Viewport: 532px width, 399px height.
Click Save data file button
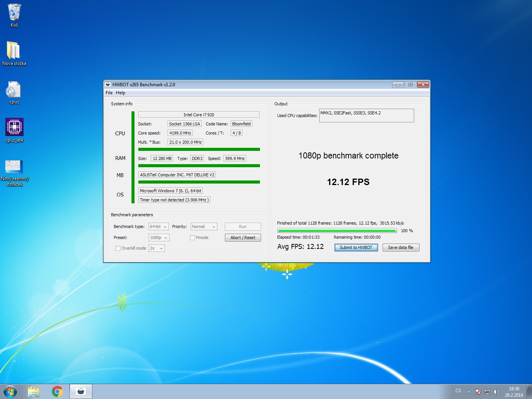401,247
